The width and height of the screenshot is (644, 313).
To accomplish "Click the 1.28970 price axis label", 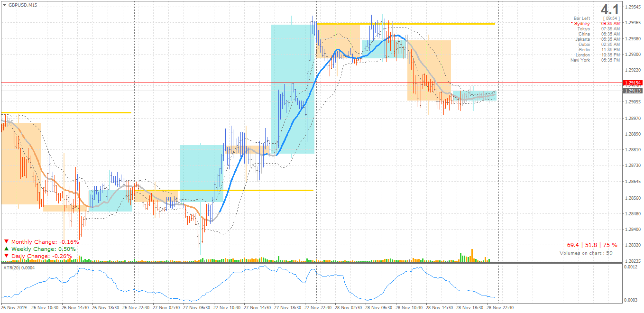I will pyautogui.click(x=634, y=118).
